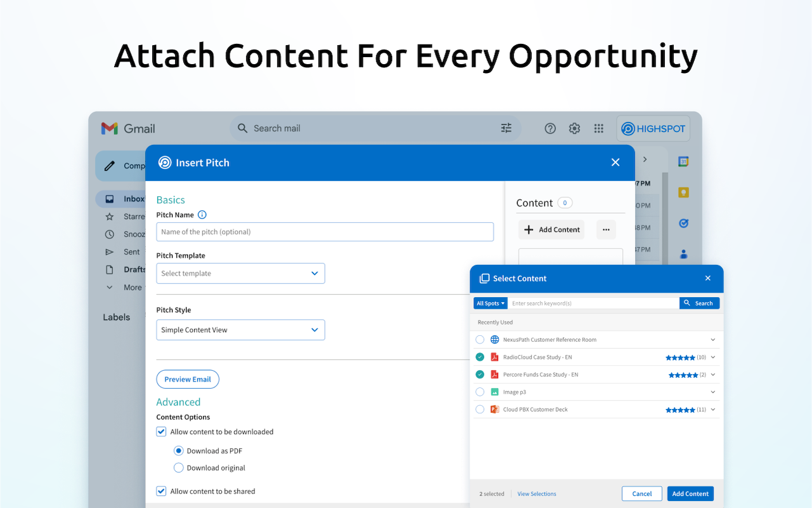Click the Pitch Name info icon
812x508 pixels.
[x=202, y=215]
